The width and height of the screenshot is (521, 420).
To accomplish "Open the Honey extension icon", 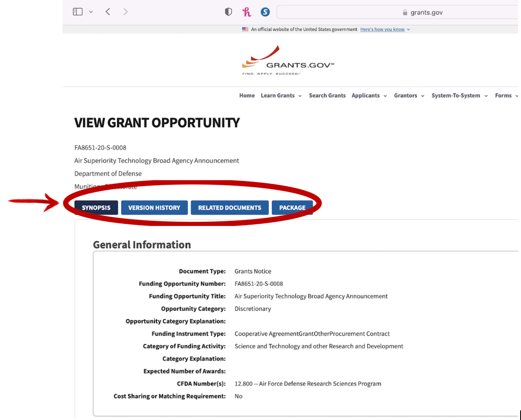I will point(247,12).
